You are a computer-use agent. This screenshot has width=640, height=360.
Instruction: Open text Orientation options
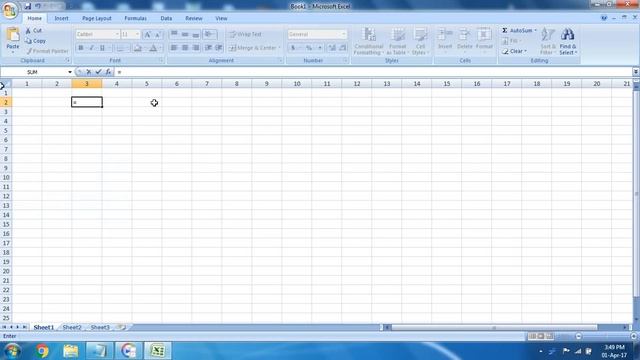[209, 34]
